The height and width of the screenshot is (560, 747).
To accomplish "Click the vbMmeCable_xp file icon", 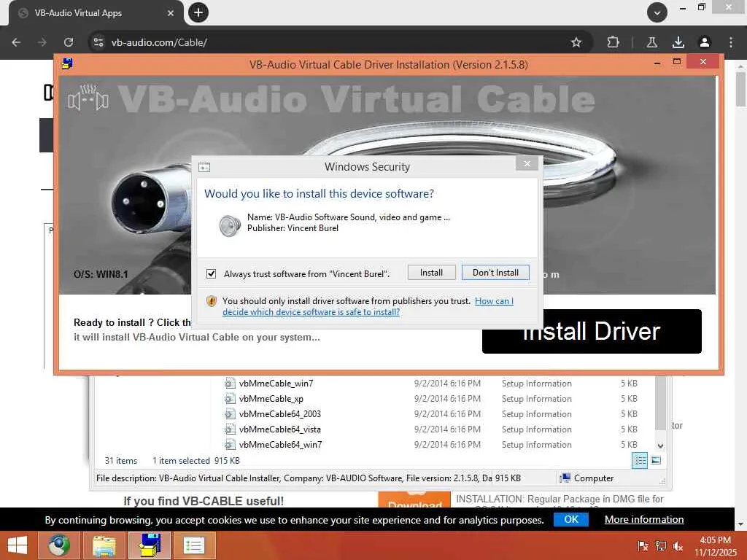I will tap(230, 399).
